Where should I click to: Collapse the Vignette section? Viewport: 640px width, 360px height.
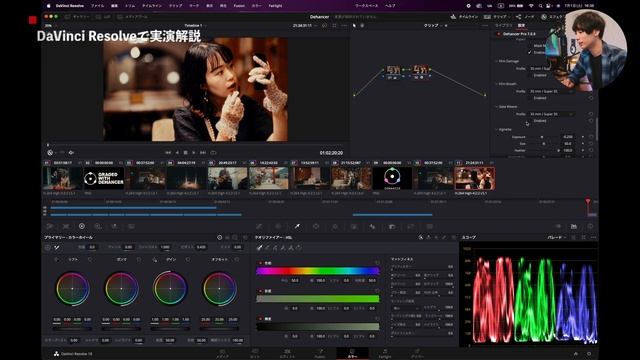tap(497, 129)
